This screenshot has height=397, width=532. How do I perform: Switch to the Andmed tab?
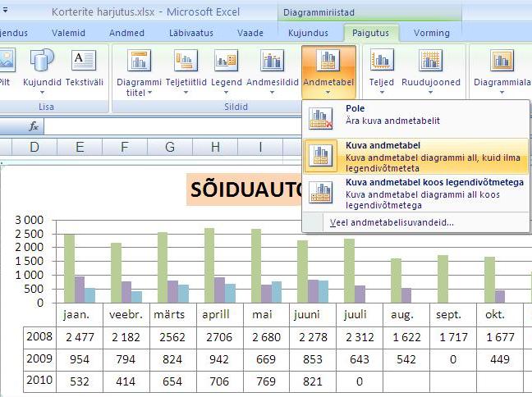[127, 33]
